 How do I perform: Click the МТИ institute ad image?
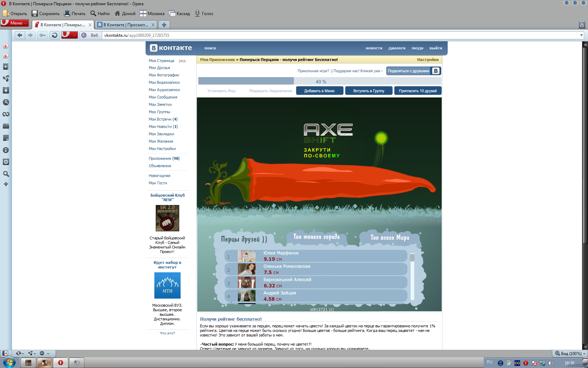coord(167,285)
